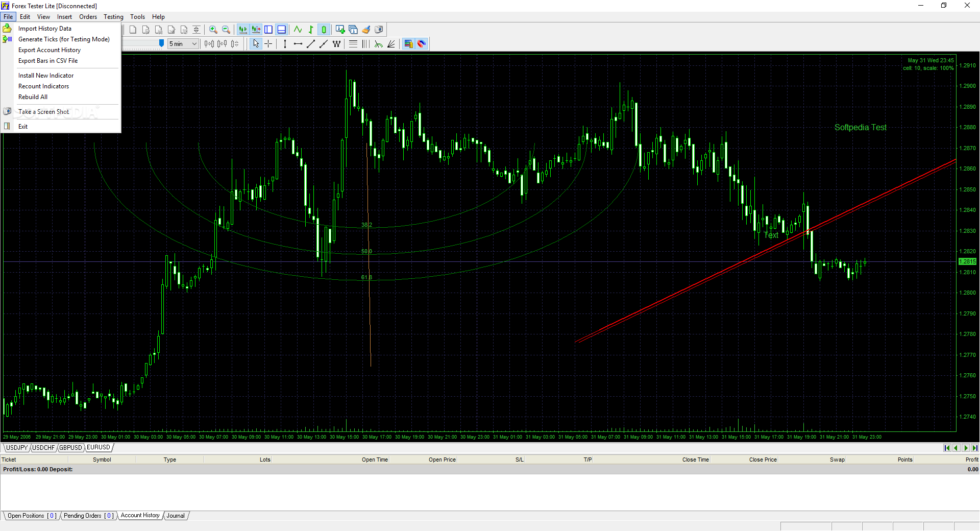Viewport: 980px width, 531px height.
Task: Toggle chart auto scroll button
Action: click(243, 30)
